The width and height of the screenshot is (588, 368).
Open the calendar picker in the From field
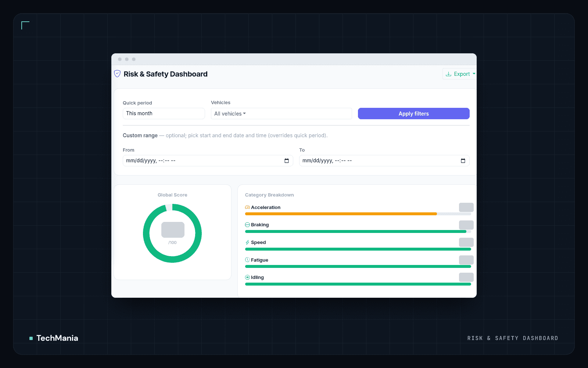tap(287, 161)
